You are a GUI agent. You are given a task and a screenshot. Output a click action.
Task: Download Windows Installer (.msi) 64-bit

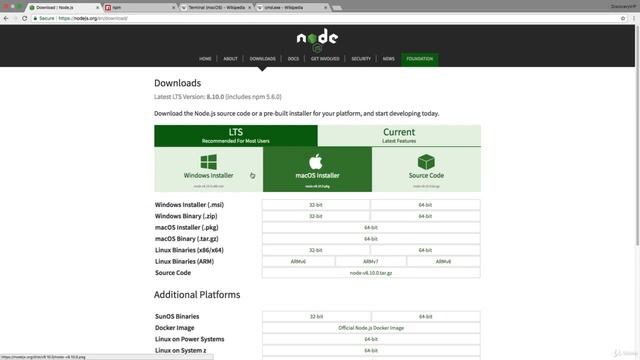425,205
